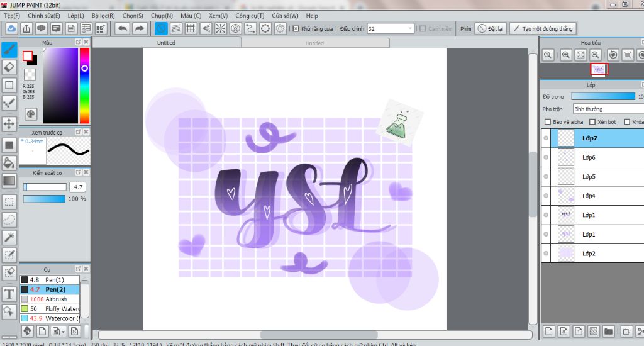The height and width of the screenshot is (346, 644).
Task: Open the Tệp(F) menu
Action: coord(12,16)
